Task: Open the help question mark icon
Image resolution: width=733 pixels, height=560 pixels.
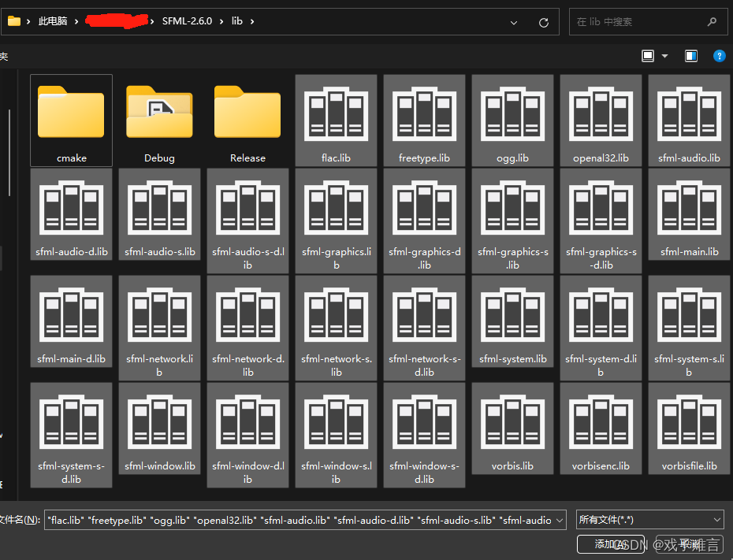Action: (719, 56)
